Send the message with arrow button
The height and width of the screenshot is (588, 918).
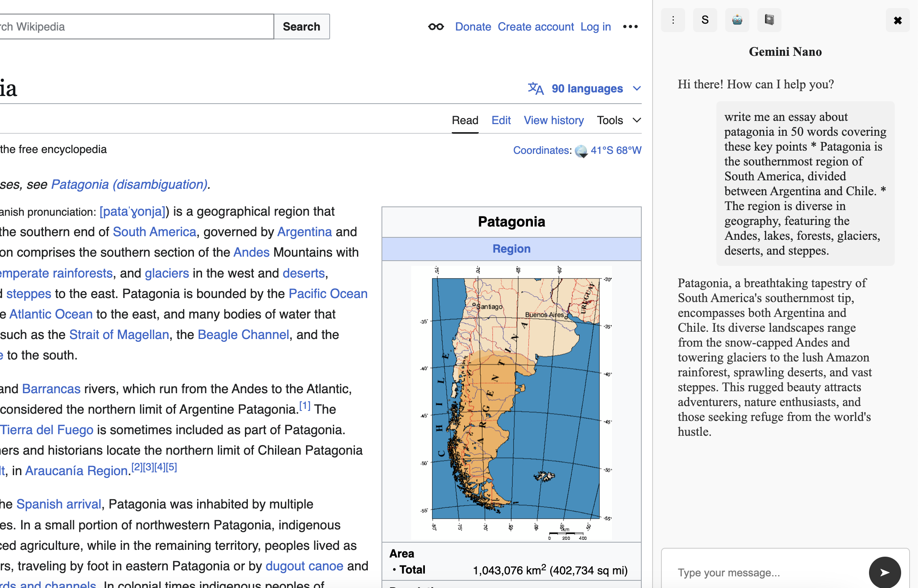885,572
